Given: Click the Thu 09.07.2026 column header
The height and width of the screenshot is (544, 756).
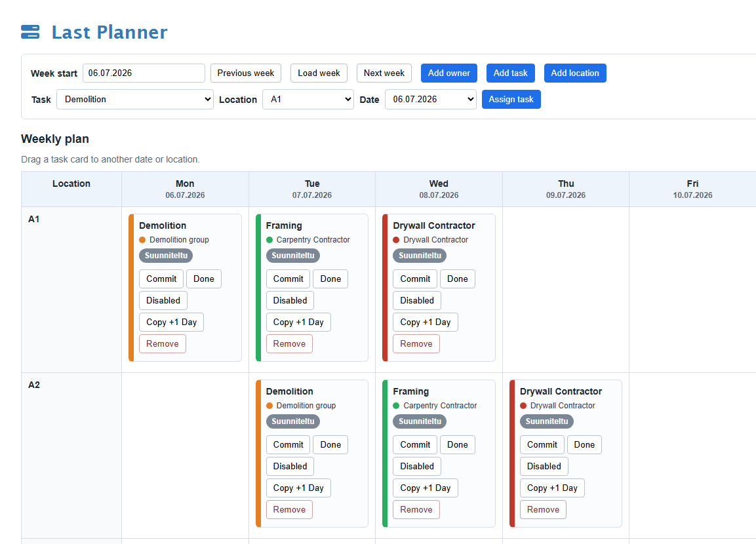Looking at the screenshot, I should tap(566, 189).
